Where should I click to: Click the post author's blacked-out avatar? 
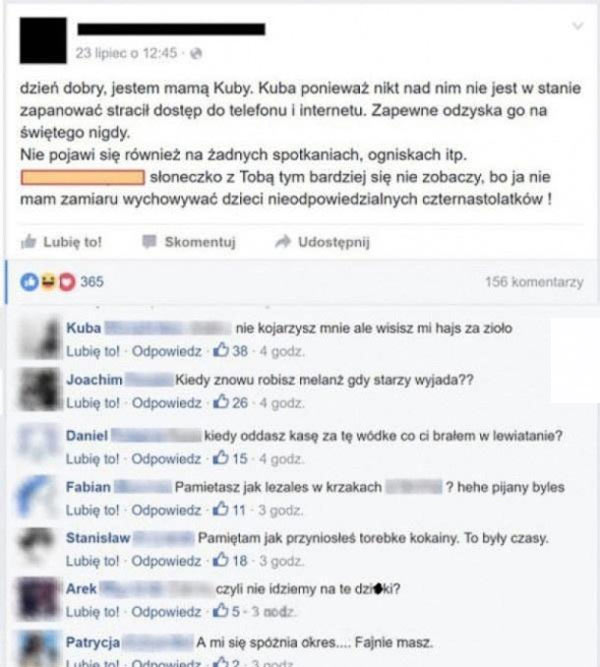tap(43, 40)
